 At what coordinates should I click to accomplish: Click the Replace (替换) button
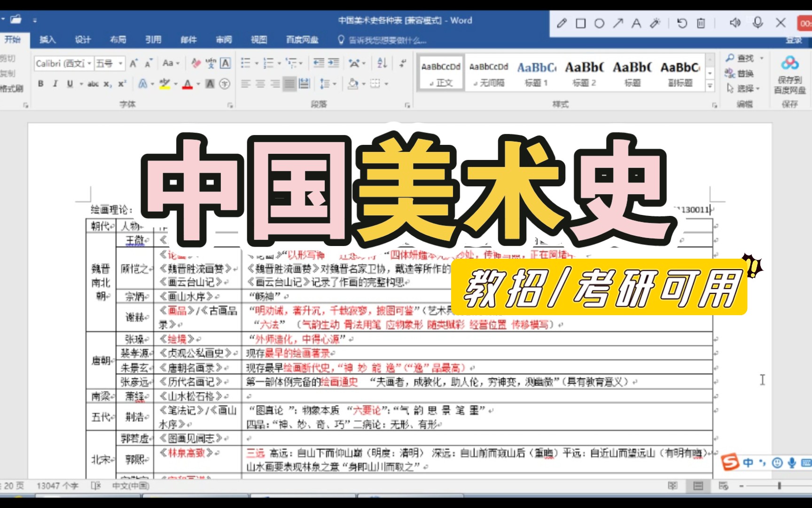[739, 73]
